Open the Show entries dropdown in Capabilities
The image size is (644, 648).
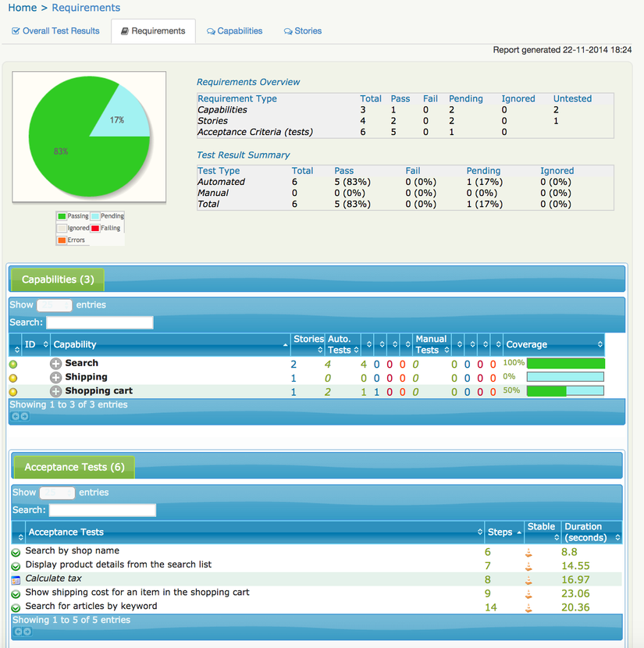[x=55, y=305]
